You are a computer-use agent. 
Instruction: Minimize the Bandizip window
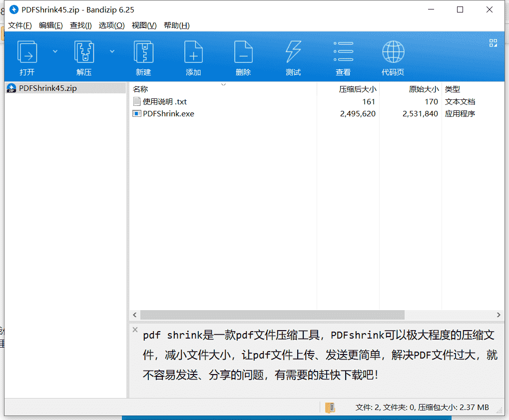tap(431, 9)
